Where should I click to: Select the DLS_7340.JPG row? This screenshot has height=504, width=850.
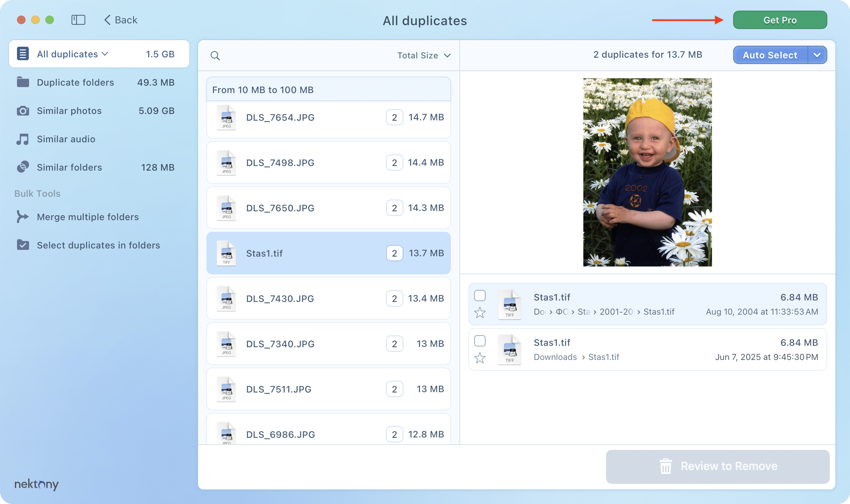[x=328, y=344]
